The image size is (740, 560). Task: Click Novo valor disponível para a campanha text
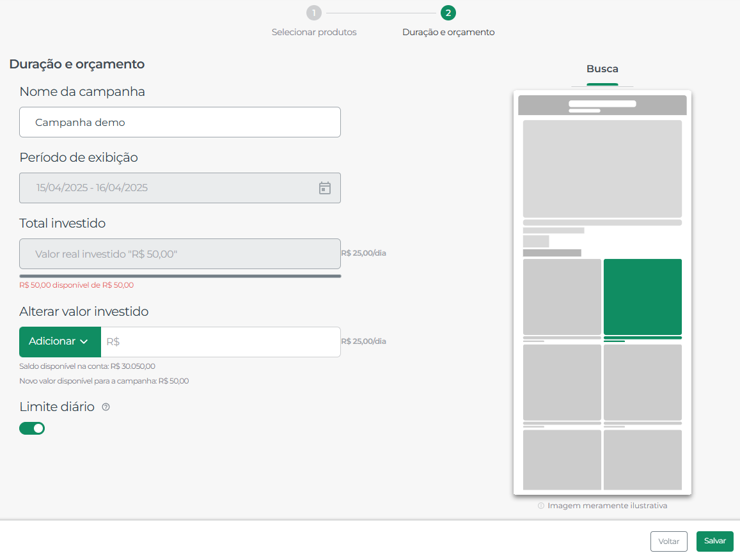coord(104,381)
